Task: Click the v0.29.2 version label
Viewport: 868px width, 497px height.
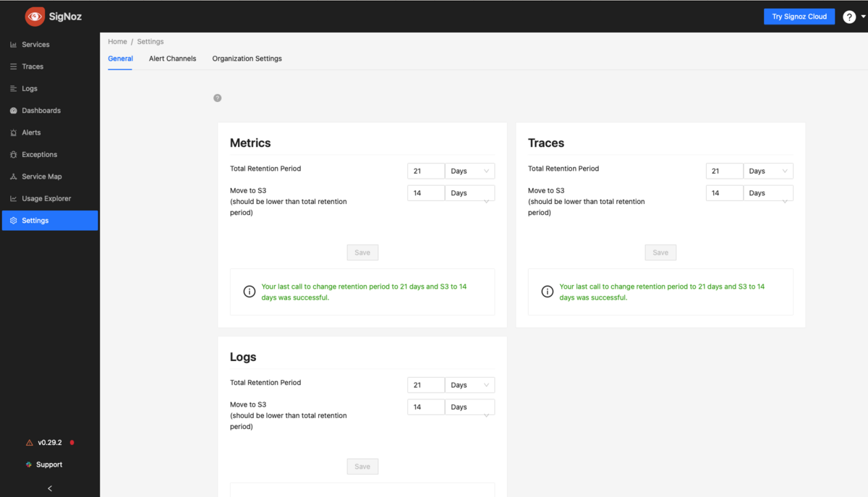Action: (x=50, y=443)
